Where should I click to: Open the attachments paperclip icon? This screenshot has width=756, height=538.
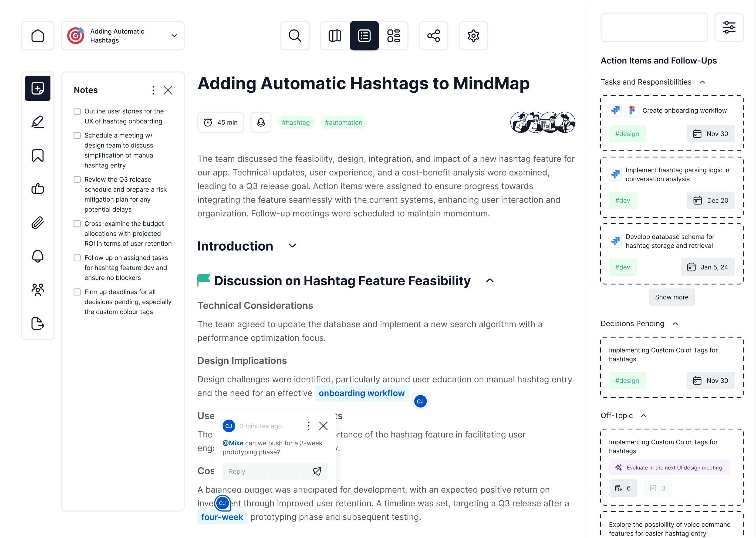point(38,223)
